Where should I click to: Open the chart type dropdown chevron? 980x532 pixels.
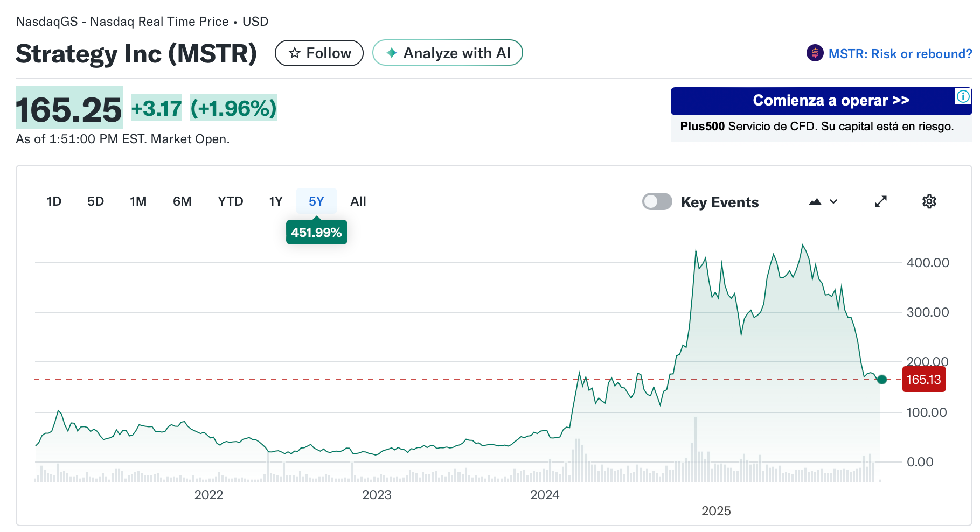pyautogui.click(x=833, y=201)
